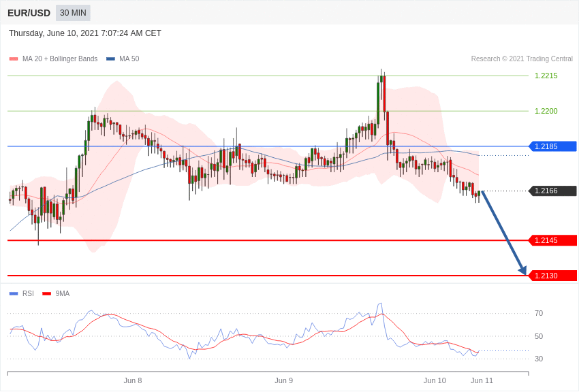Click the green 1.2215 resistance label
The image size is (579, 392).
[546, 76]
